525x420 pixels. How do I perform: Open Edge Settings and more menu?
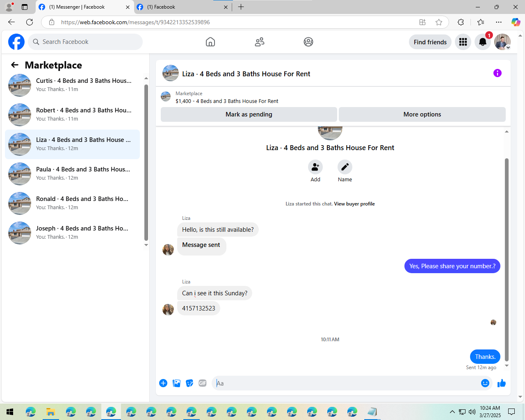499,22
